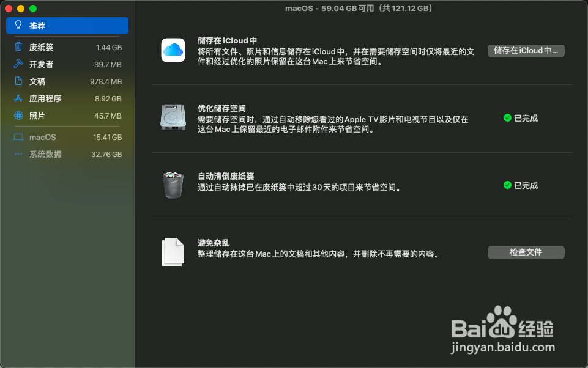Click the flower icon beside 照片
Image resolution: width=588 pixels, height=368 pixels.
coord(18,116)
